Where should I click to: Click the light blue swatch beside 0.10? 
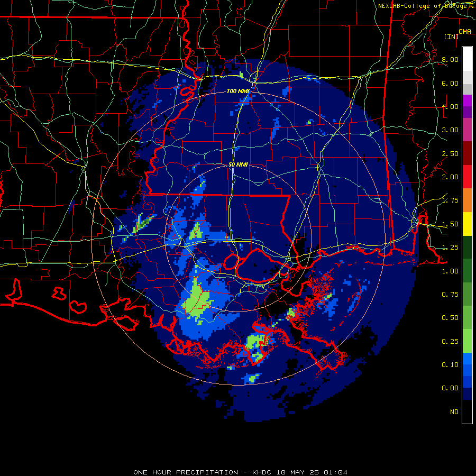pos(467,359)
